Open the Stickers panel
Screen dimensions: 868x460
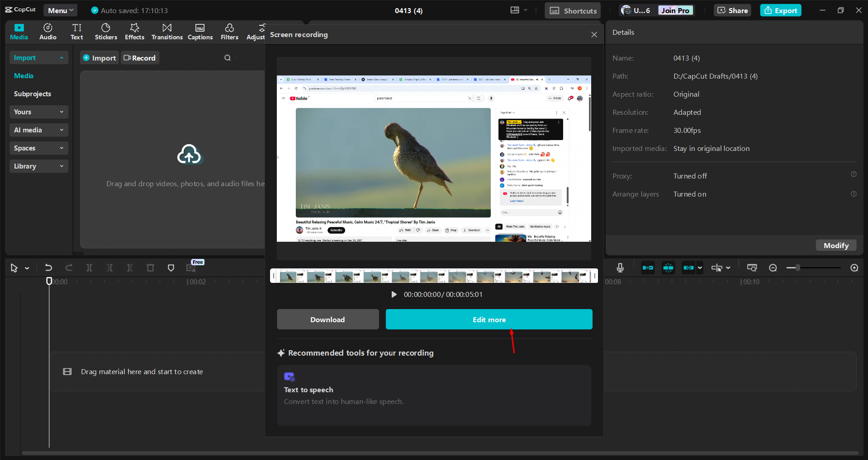pos(106,32)
